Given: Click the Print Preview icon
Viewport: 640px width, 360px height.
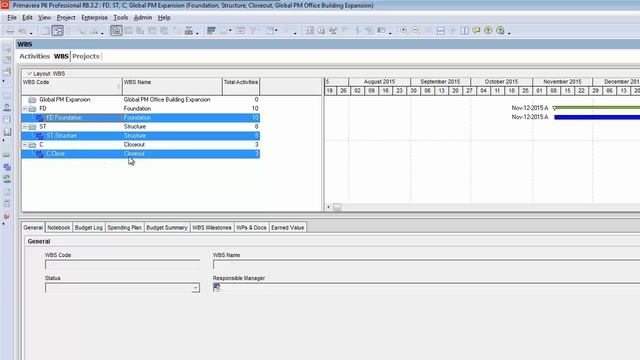Looking at the screenshot, I should [x=22, y=31].
